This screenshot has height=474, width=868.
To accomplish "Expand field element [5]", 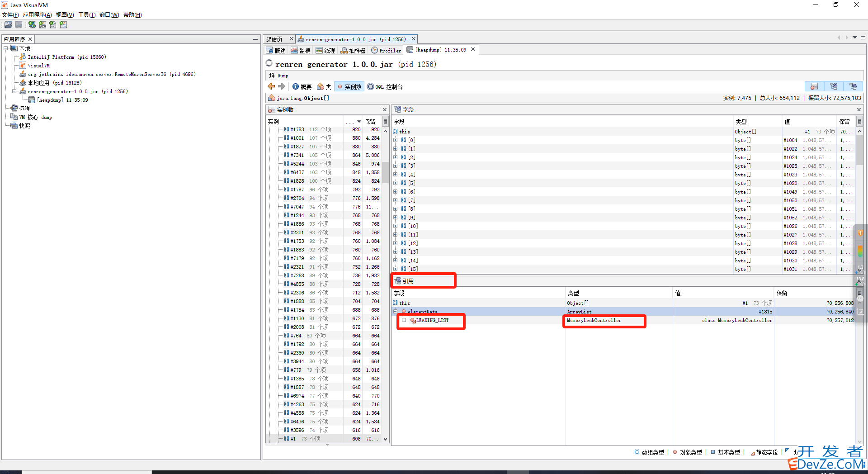I will [395, 183].
